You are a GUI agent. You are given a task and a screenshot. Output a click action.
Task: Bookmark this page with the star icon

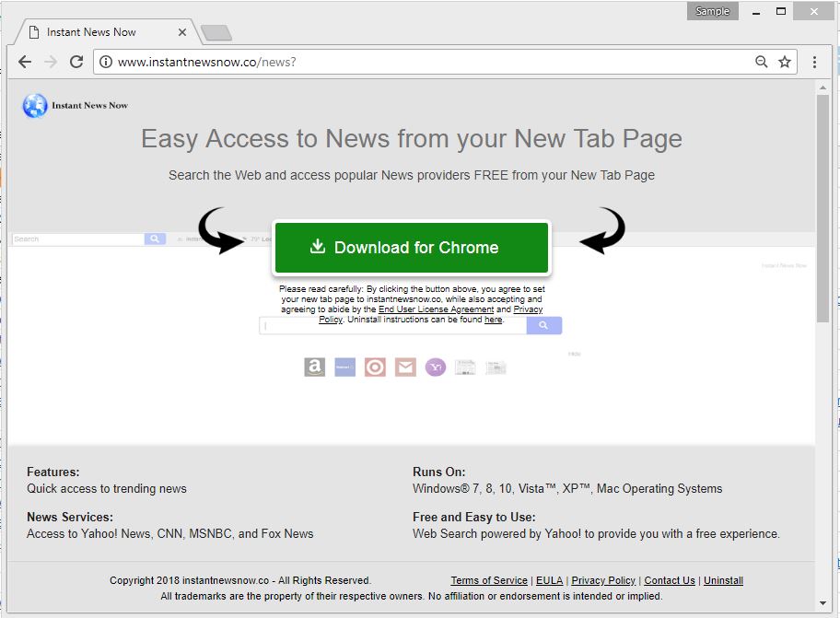[x=785, y=62]
